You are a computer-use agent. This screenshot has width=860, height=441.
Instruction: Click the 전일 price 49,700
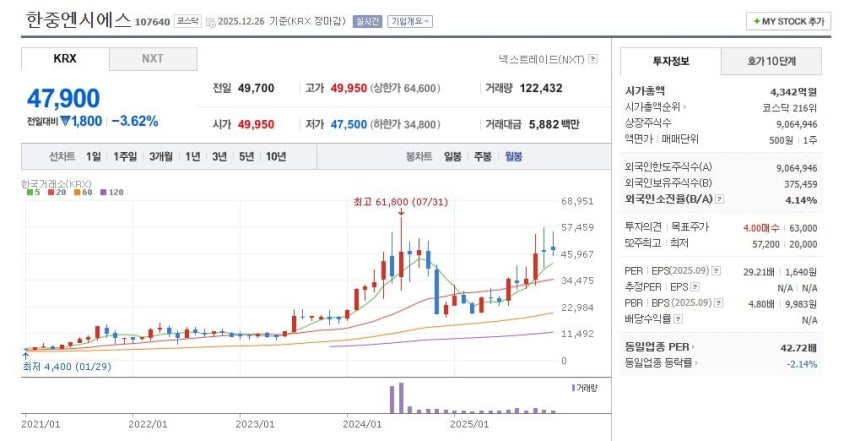coord(256,88)
